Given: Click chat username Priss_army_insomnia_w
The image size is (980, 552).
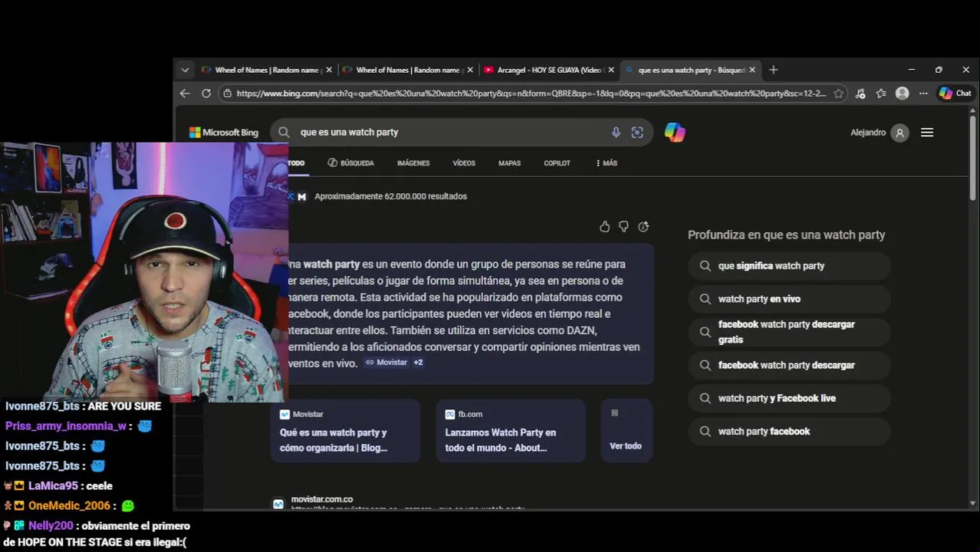Looking at the screenshot, I should tap(65, 426).
